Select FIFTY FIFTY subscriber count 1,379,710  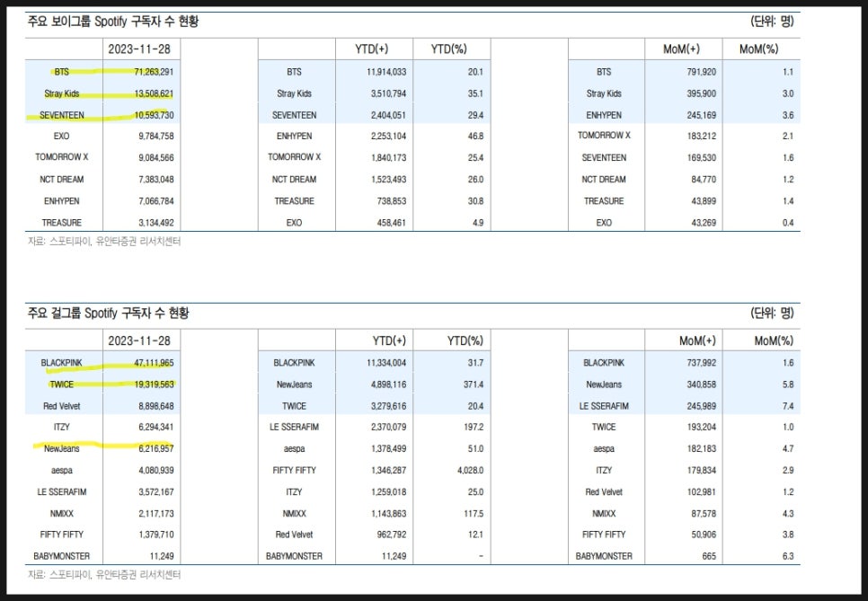pos(155,535)
